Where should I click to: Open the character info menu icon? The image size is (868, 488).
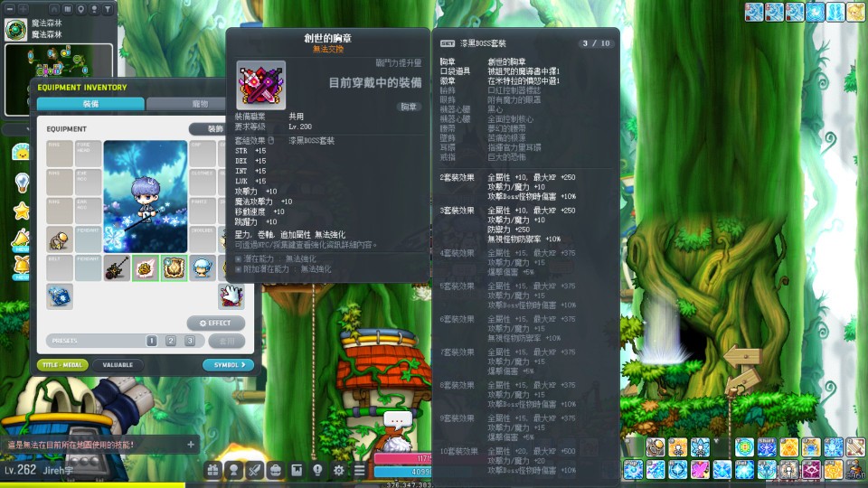233,470
